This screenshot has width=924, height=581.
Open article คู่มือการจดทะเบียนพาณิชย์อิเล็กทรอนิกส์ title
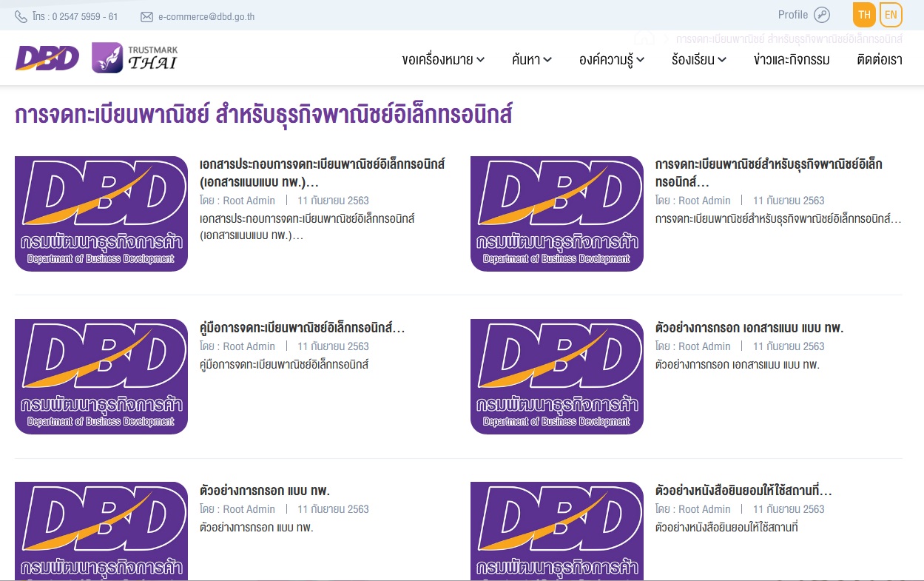302,328
